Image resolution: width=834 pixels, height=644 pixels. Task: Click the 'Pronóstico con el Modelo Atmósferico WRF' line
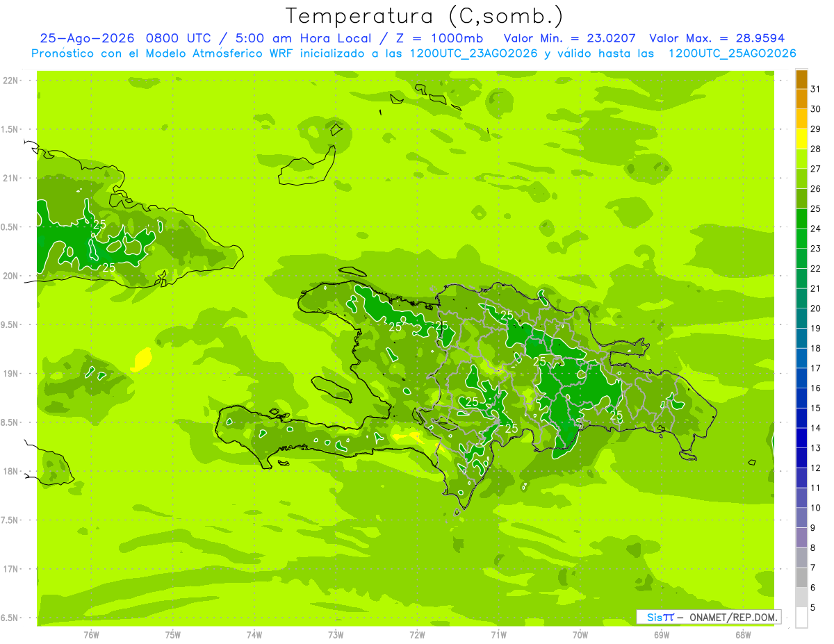pyautogui.click(x=161, y=53)
